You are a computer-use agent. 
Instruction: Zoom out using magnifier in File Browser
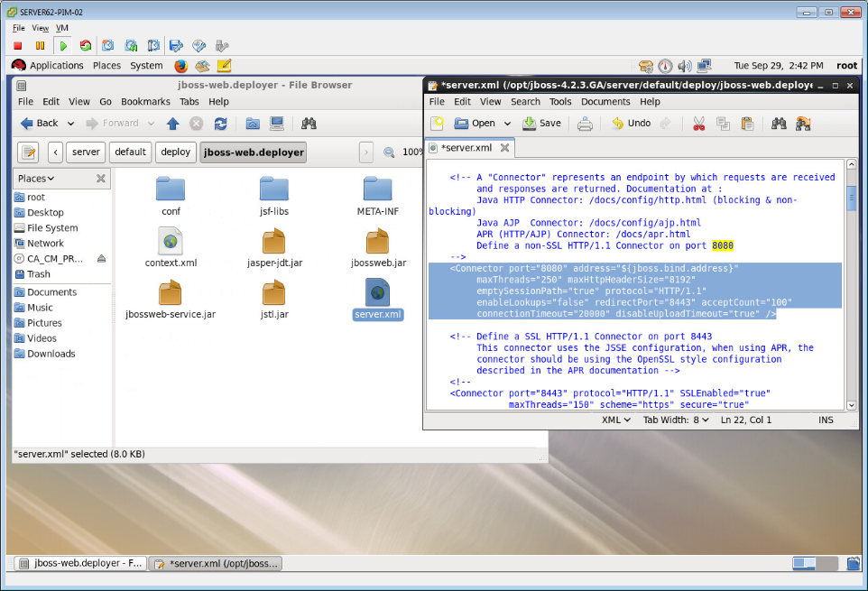coord(389,152)
